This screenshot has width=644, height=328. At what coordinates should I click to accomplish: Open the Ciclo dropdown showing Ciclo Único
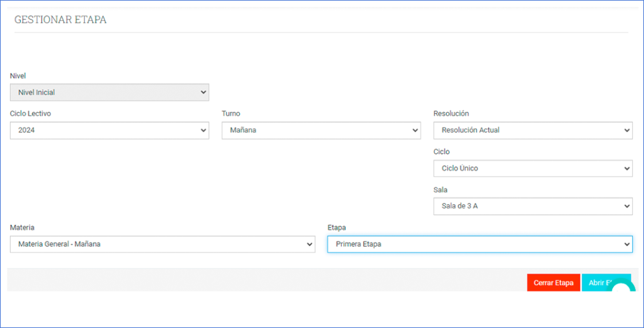click(x=532, y=168)
